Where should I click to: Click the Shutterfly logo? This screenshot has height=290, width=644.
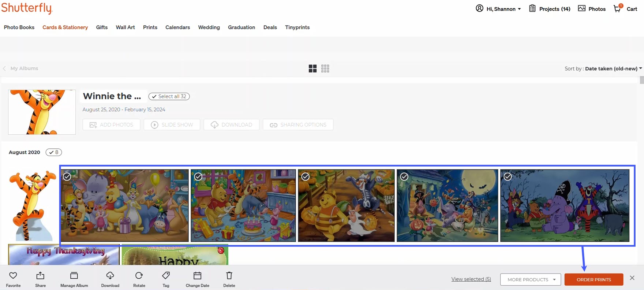pos(27,8)
